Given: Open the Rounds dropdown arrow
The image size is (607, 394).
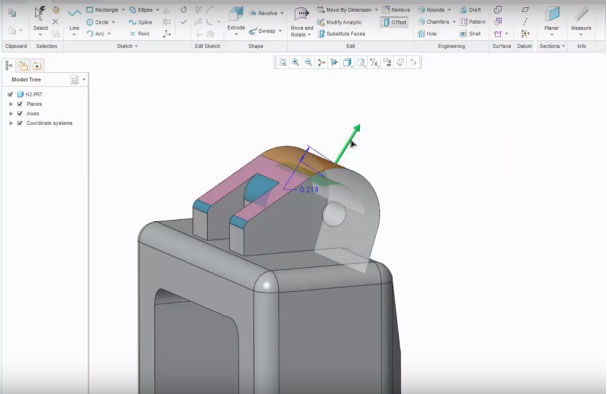Looking at the screenshot, I should point(449,10).
